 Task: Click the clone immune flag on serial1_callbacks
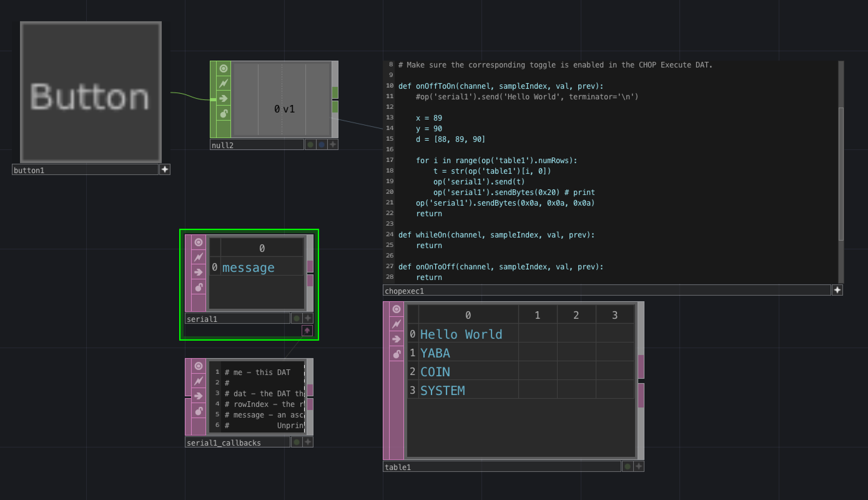pyautogui.click(x=198, y=381)
